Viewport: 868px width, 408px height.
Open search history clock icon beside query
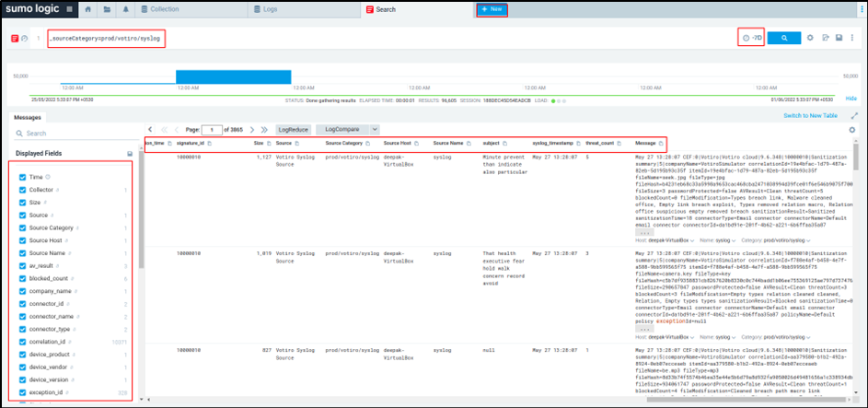[24, 38]
